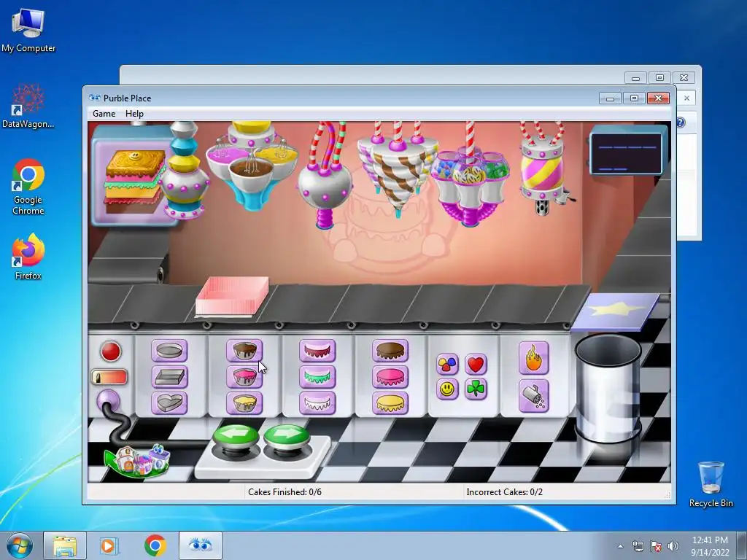Toggle the red conveyor power switch
The height and width of the screenshot is (560, 747).
click(109, 377)
